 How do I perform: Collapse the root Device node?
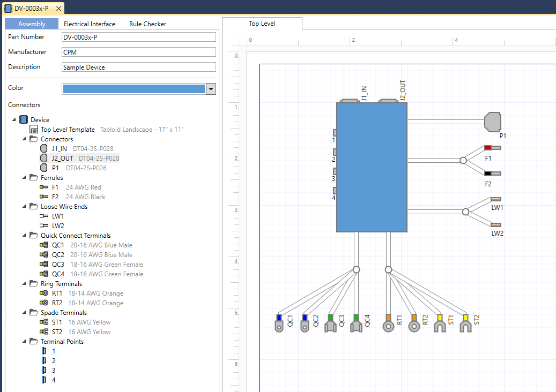14,120
